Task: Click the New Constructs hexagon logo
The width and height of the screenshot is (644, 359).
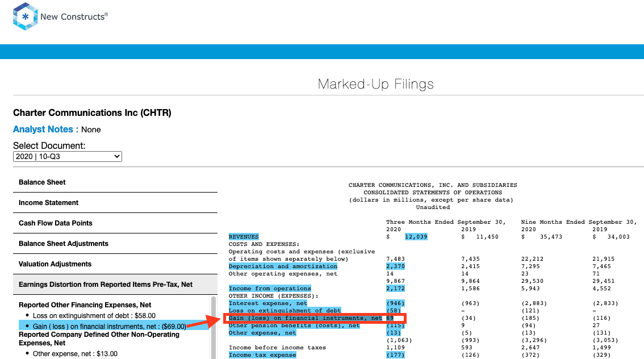Action: click(26, 16)
